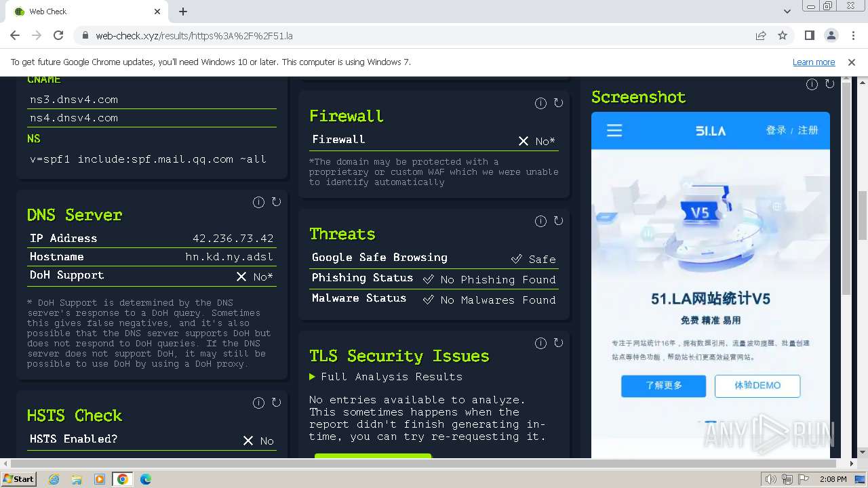Click the 登录 login text in the screenshot preview
Image resolution: width=868 pixels, height=488 pixels.
point(776,130)
